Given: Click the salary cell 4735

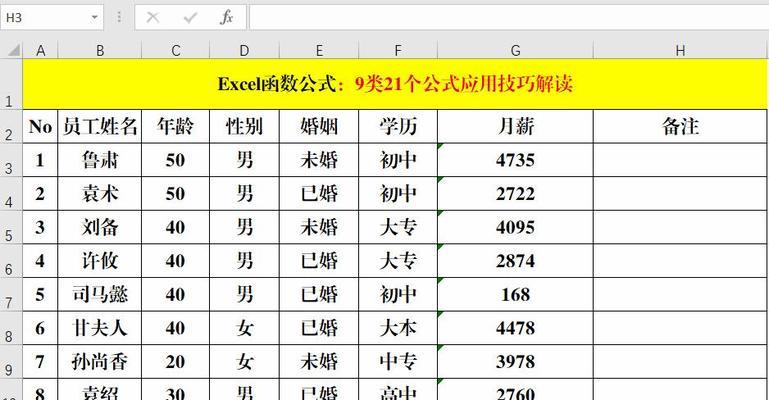Looking at the screenshot, I should pos(515,160).
